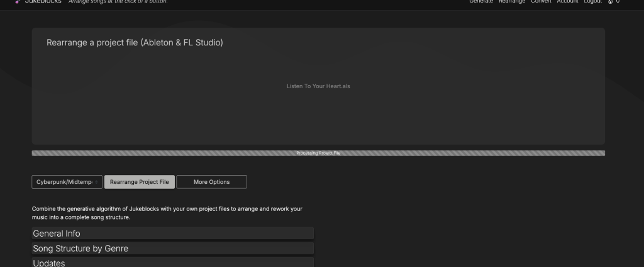Click the Jukeblocks music note logo icon
Screen dimensions: 644x267
(x=17, y=2)
